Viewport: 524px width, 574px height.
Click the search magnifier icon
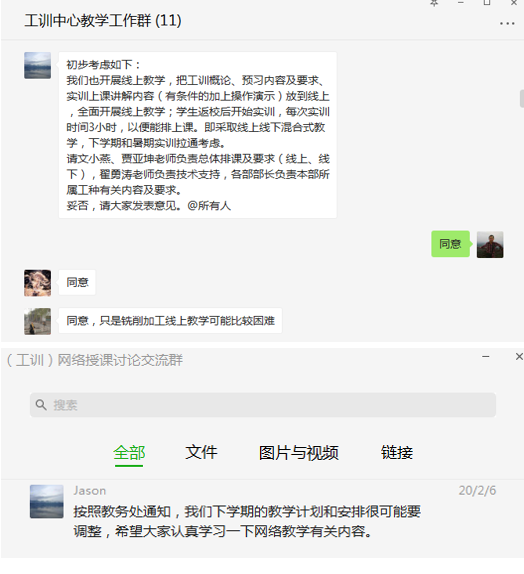pos(41,405)
